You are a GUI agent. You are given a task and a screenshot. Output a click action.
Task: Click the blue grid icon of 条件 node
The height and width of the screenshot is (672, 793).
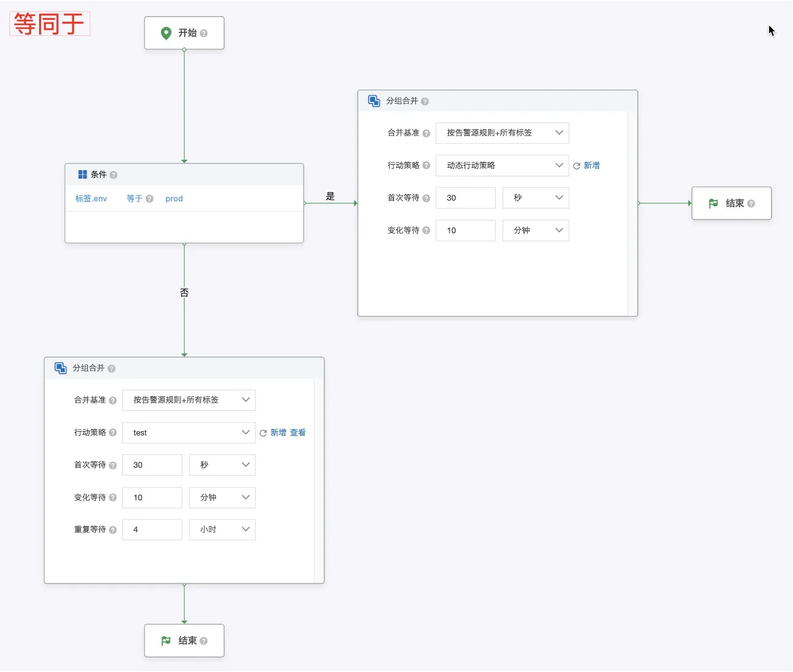83,174
